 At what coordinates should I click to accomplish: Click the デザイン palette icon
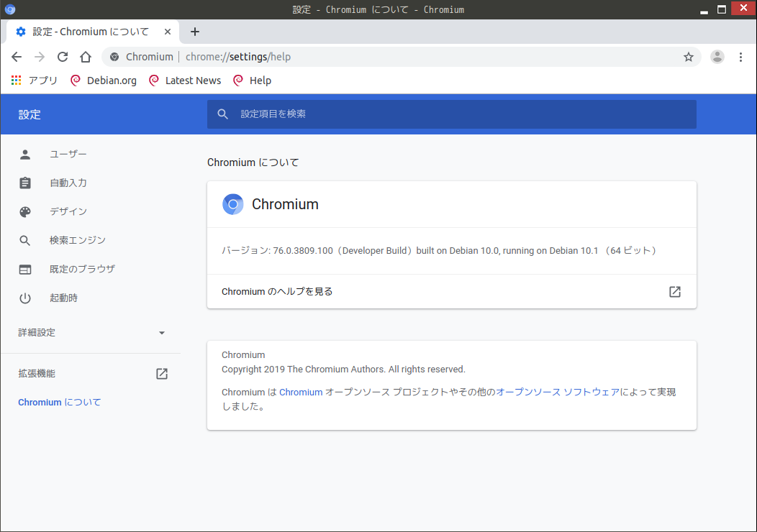click(25, 212)
